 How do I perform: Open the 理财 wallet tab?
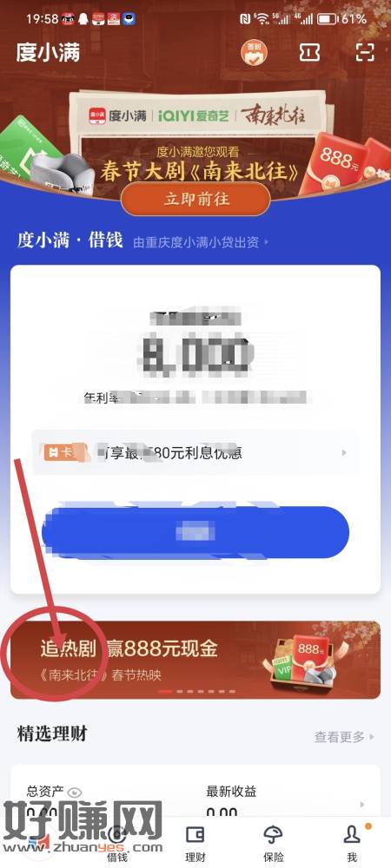tap(195, 843)
